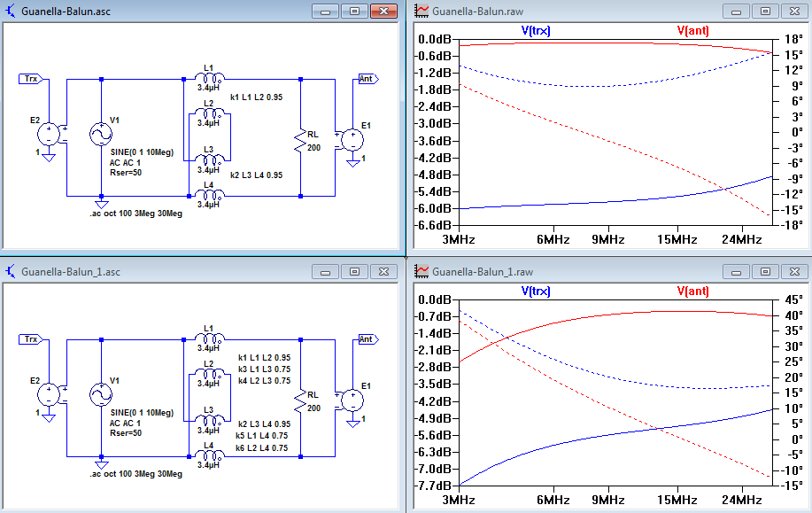
Task: Click the Ant net label in the top schematic
Action: (x=366, y=79)
